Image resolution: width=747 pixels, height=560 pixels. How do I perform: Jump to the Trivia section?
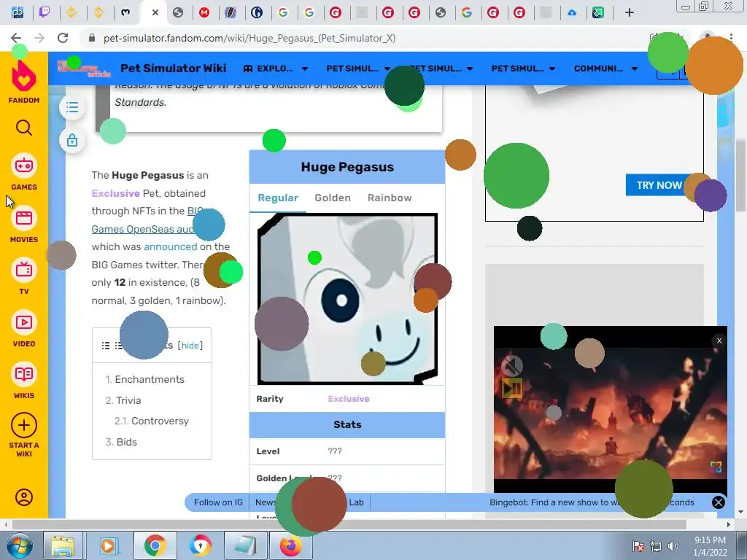(128, 400)
